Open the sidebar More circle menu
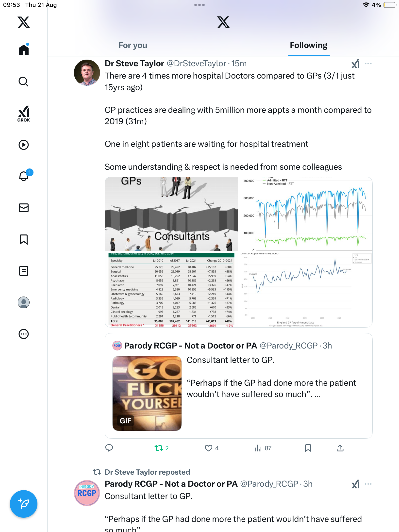The image size is (399, 532). pyautogui.click(x=23, y=334)
